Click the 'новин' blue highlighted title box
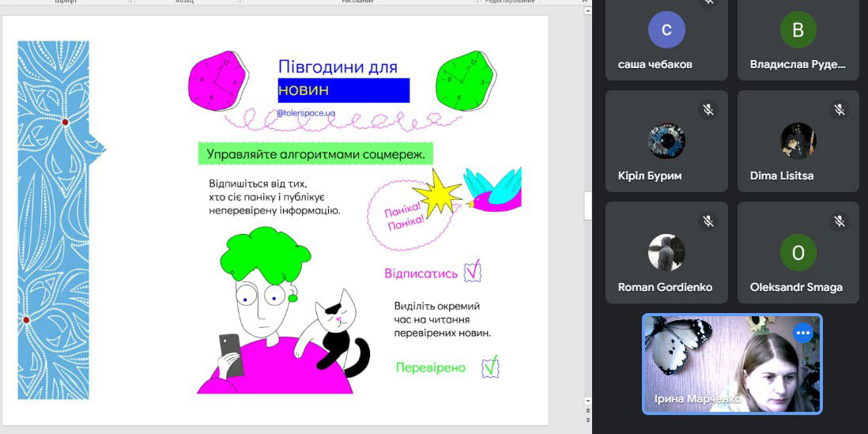868x434 pixels. tap(344, 90)
